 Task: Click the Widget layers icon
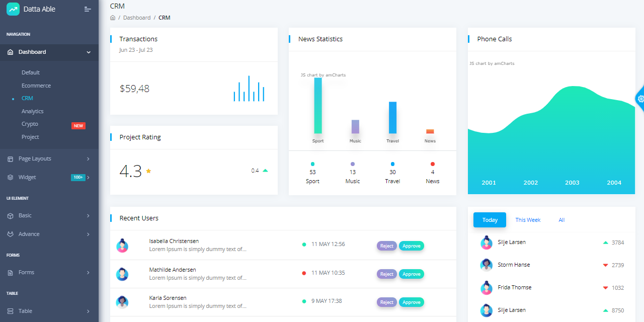(10, 178)
